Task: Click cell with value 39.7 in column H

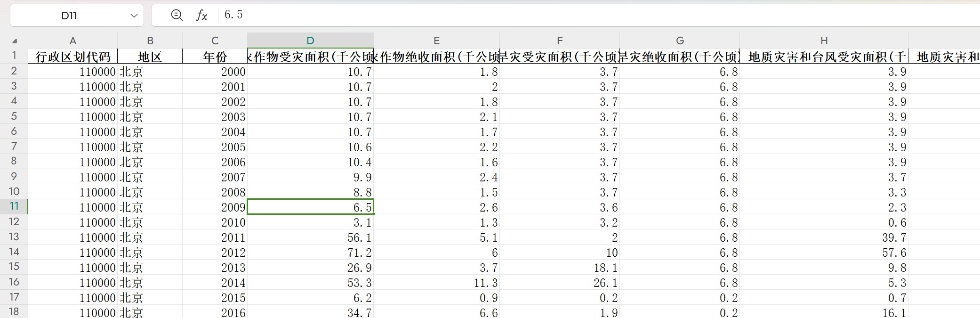Action: click(824, 237)
